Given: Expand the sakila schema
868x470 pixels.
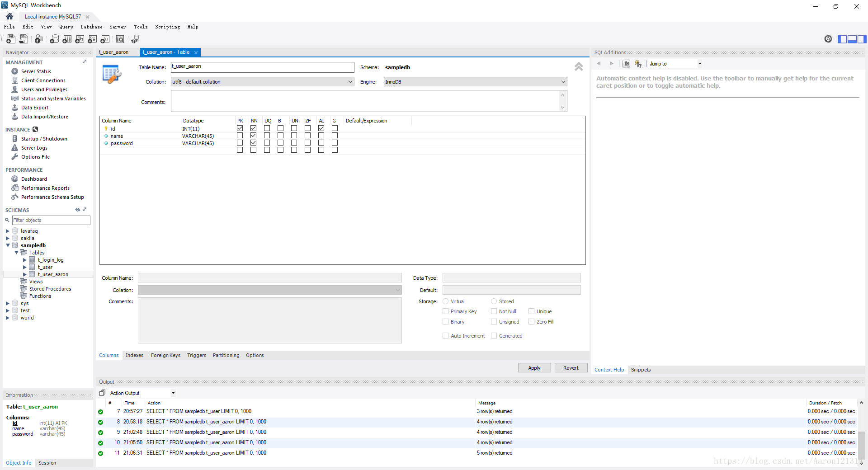Looking at the screenshot, I should 7,238.
